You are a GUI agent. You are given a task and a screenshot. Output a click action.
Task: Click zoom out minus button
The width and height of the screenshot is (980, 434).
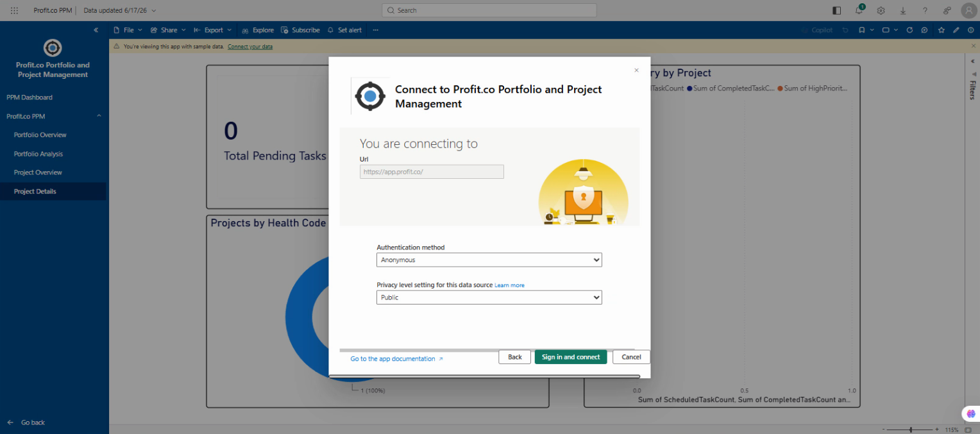(x=883, y=430)
